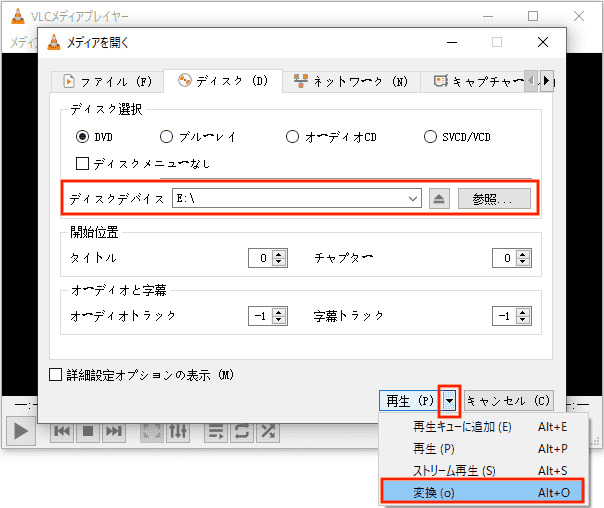
Task: Enable 詳細設定オプションの表示 checkbox
Action: (x=55, y=374)
